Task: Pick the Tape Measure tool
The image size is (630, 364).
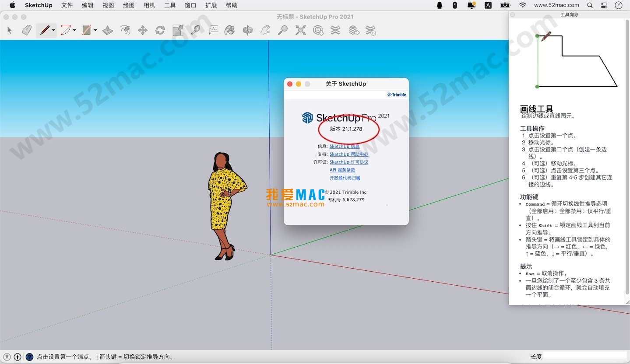Action: click(x=195, y=30)
